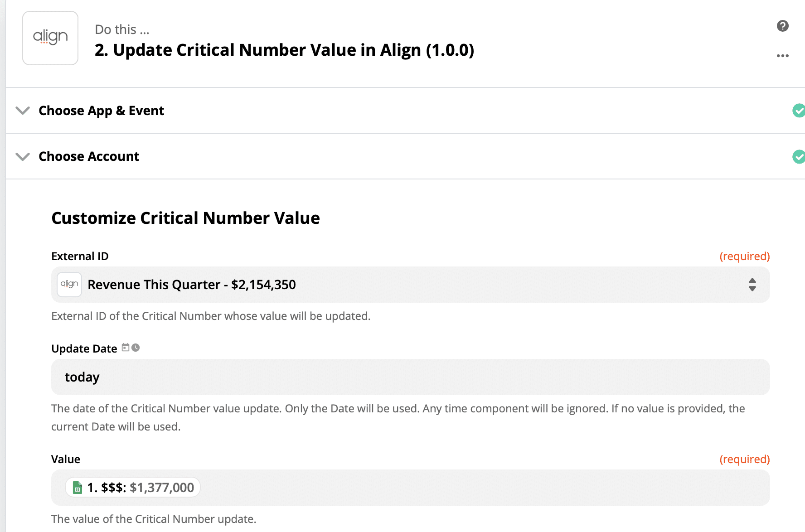Viewport: 805px width, 532px height.
Task: Open the Choose Account section
Action: 89,156
